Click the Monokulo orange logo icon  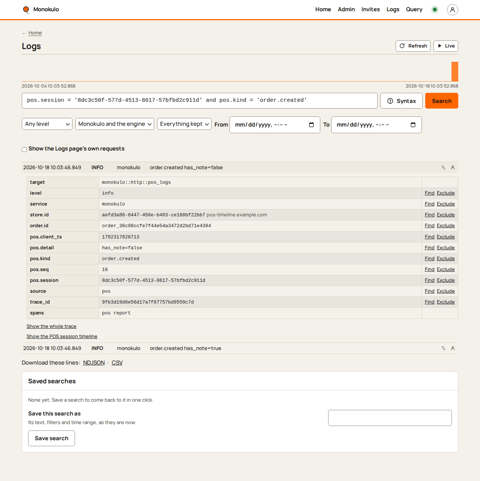pyautogui.click(x=26, y=9)
